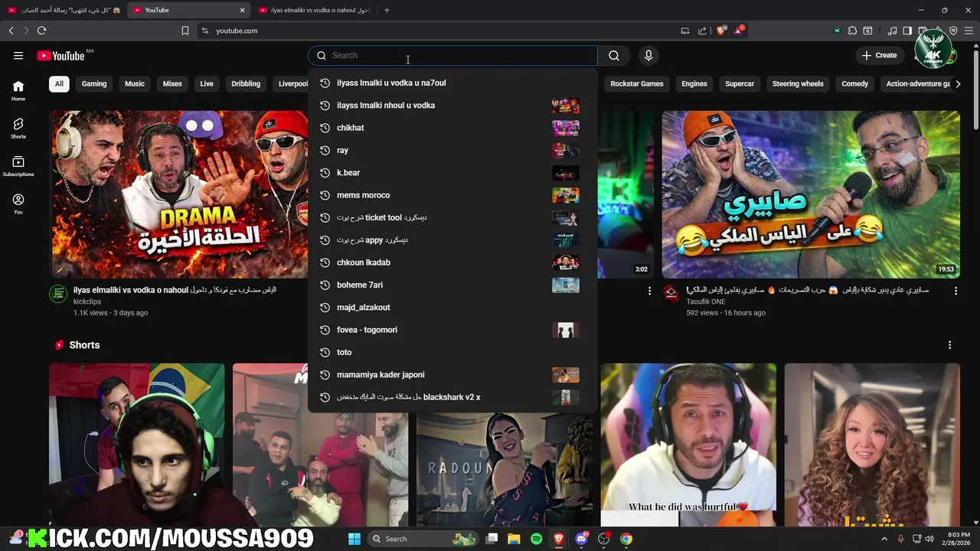
Task: Switch to the YouTube browser tab
Action: click(x=189, y=10)
